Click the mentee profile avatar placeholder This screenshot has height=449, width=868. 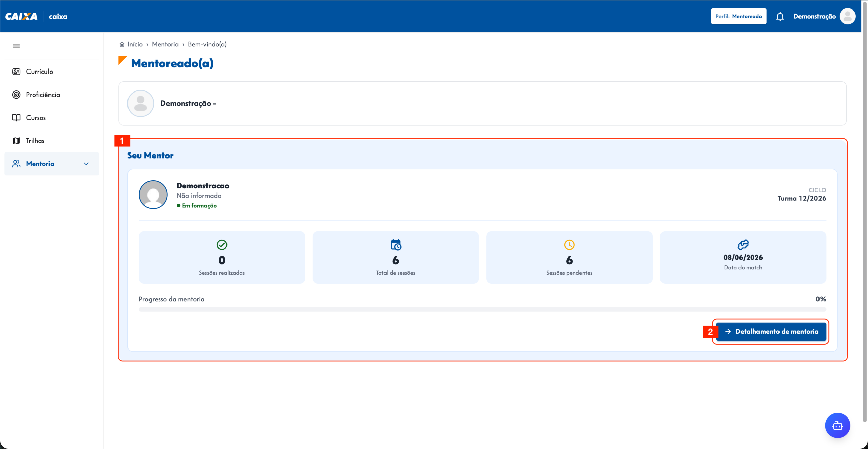coord(140,103)
